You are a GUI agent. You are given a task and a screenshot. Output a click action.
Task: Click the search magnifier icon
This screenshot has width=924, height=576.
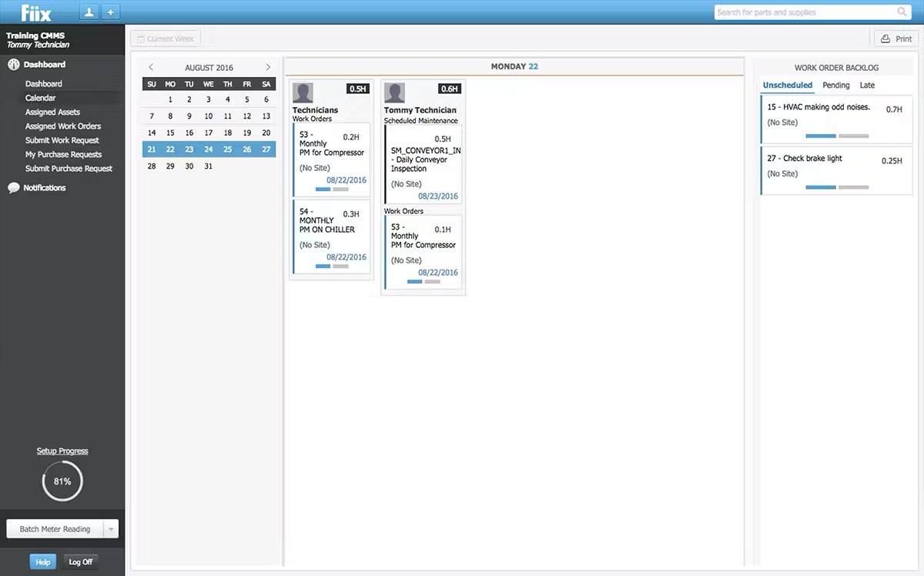click(x=902, y=12)
